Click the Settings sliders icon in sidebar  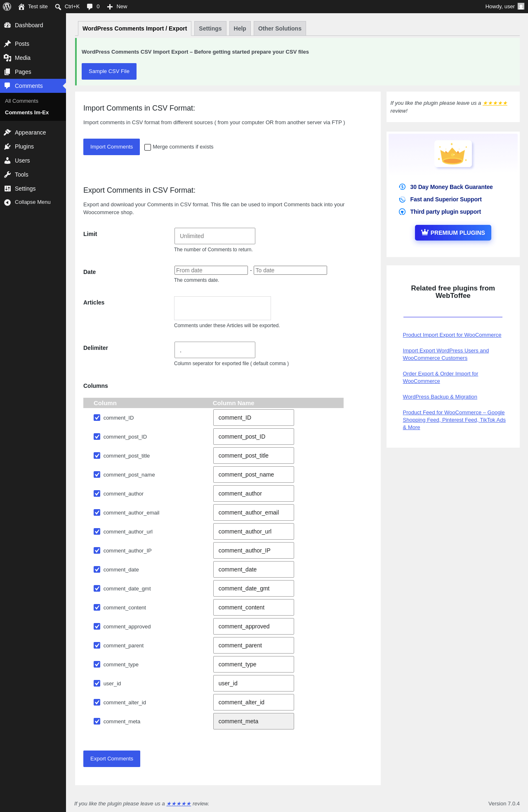coord(7,189)
